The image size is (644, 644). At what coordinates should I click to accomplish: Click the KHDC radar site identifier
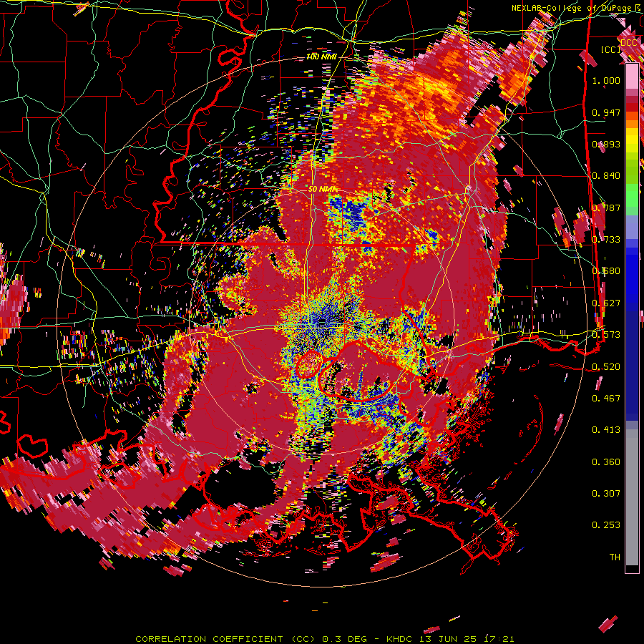(401, 639)
